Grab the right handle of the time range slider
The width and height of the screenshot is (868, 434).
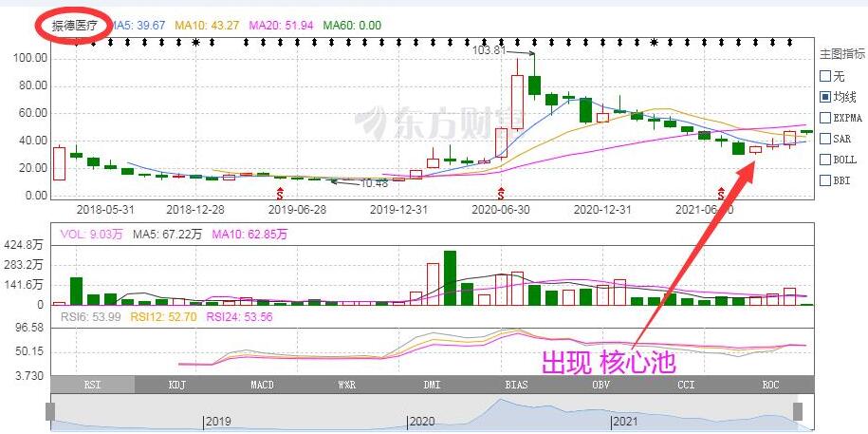click(798, 412)
